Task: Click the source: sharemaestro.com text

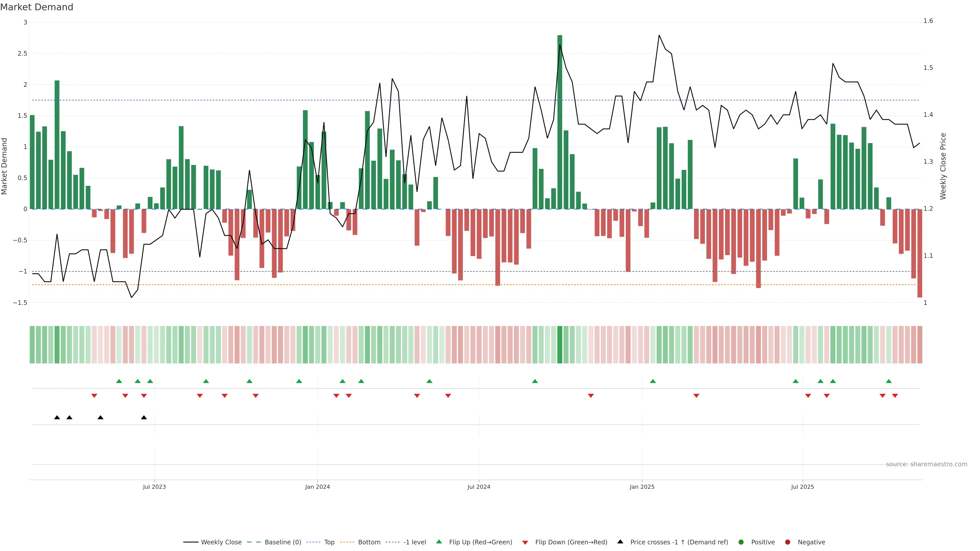Action: pyautogui.click(x=926, y=464)
